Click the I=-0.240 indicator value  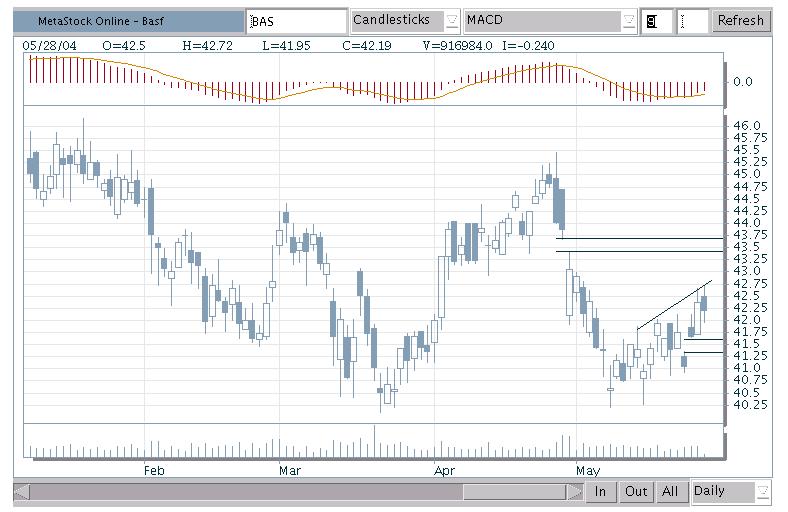click(528, 46)
